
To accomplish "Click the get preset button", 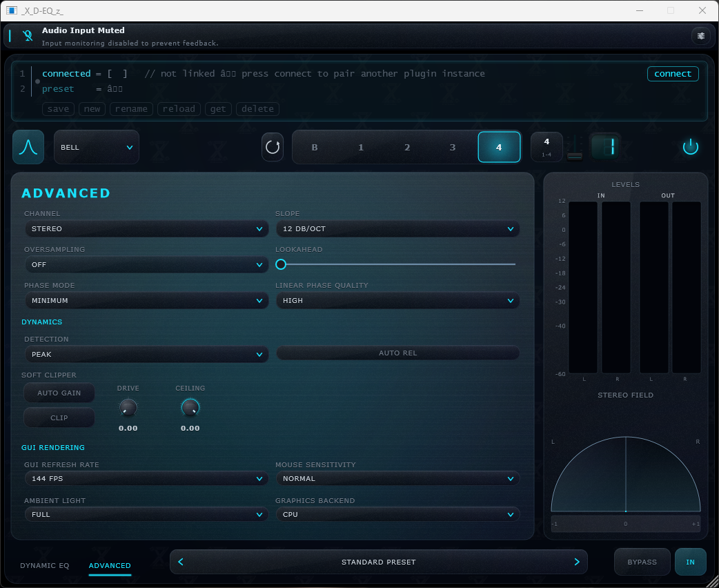I will (x=218, y=109).
